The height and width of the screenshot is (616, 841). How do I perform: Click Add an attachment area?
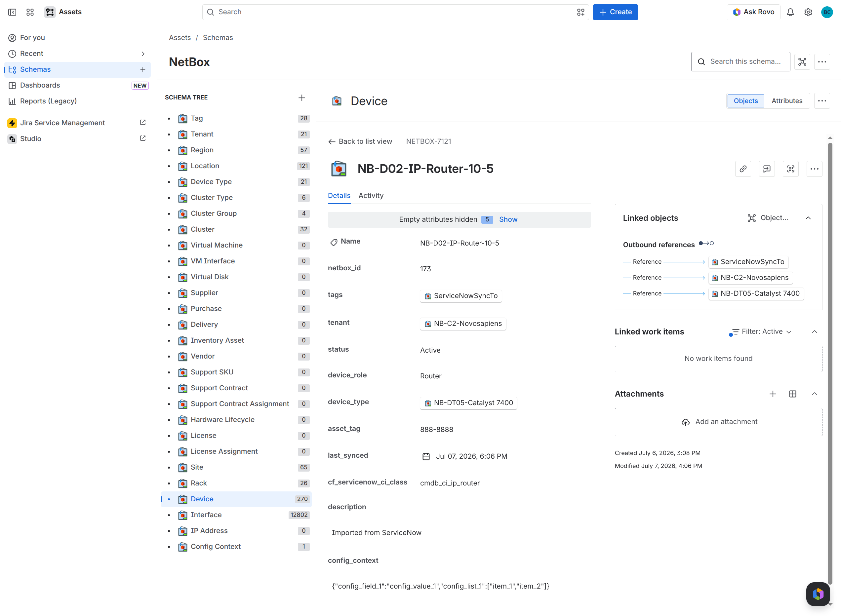tap(718, 422)
